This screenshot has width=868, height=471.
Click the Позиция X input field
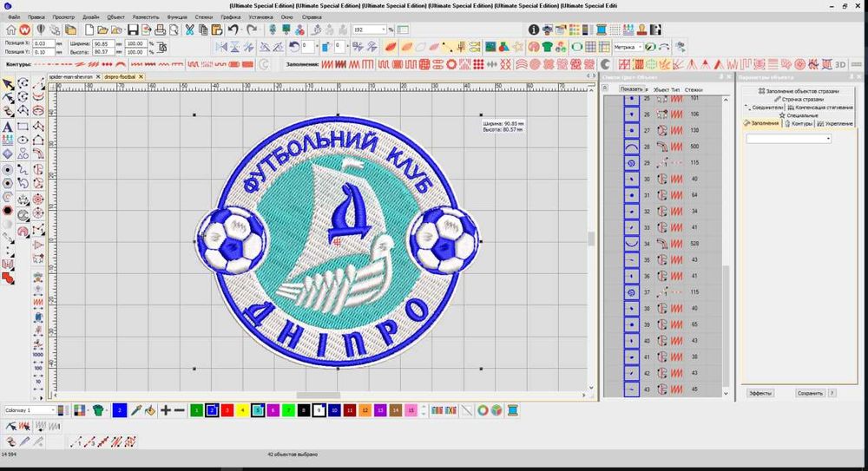43,43
